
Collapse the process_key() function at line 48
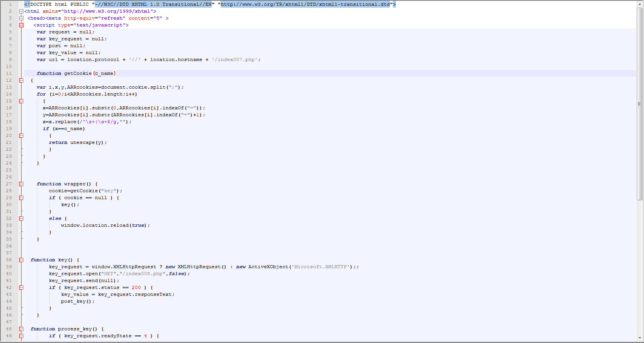point(22,329)
